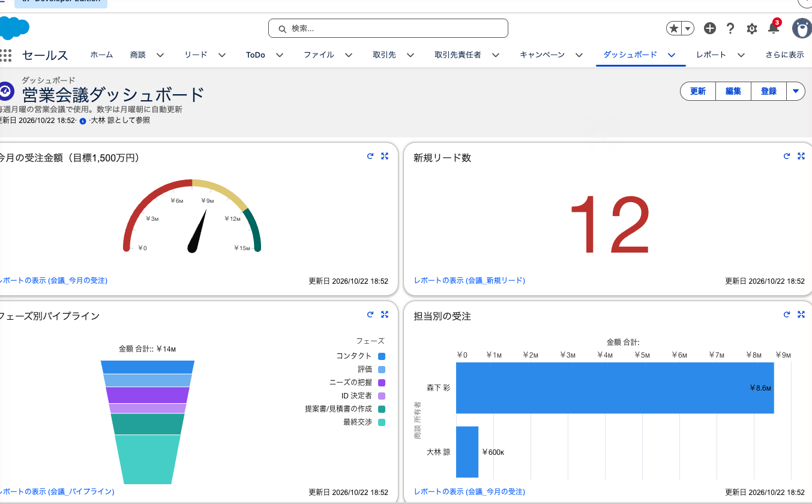Screen dimensions: 812x504
Task: Click the 検索 search field
Action: tap(388, 28)
